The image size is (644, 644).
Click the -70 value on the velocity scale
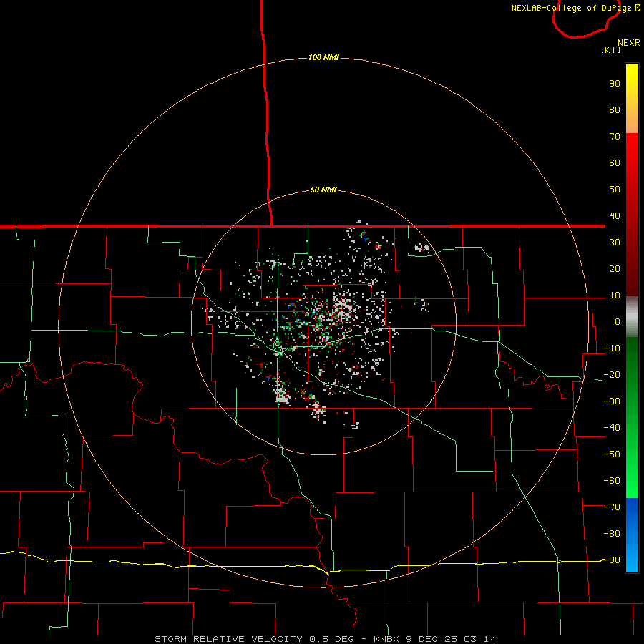[x=612, y=507]
